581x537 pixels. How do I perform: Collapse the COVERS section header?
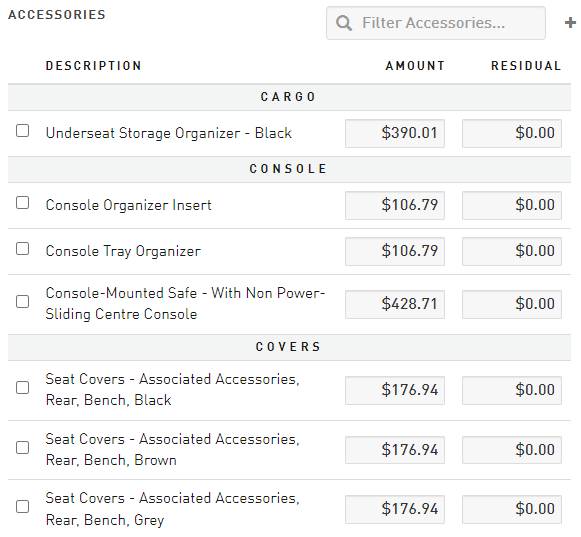coord(289,347)
